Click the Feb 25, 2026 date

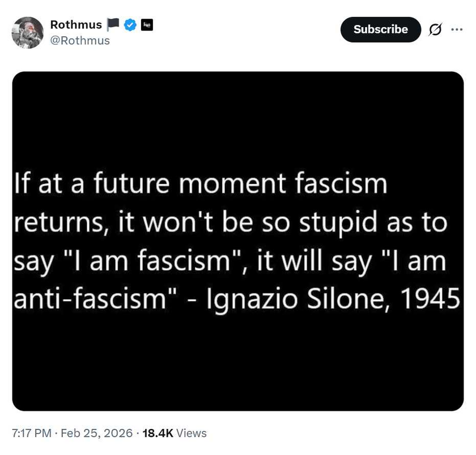95,433
